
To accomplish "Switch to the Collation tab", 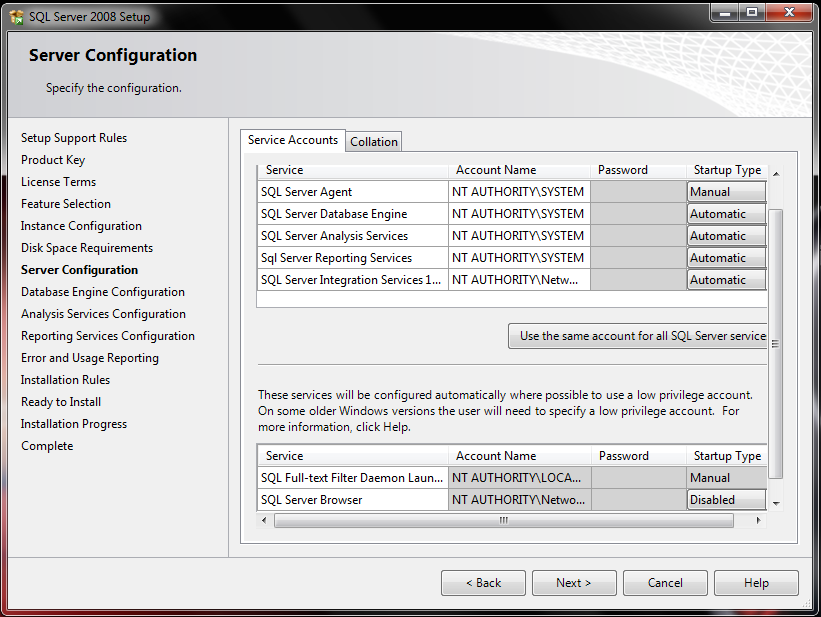I will 374,142.
